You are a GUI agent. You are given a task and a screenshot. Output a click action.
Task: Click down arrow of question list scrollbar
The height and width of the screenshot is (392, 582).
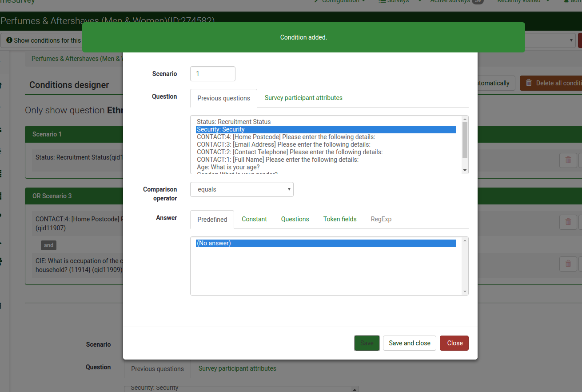(465, 170)
